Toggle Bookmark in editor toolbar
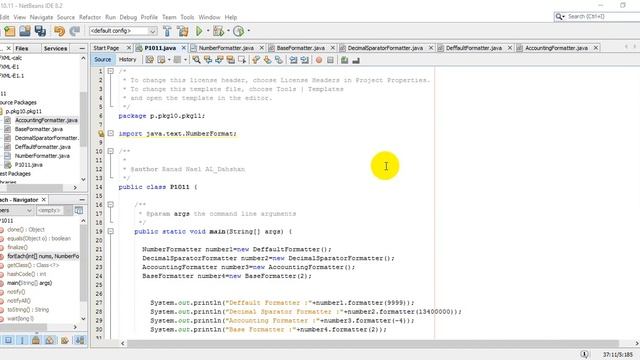 279,60
